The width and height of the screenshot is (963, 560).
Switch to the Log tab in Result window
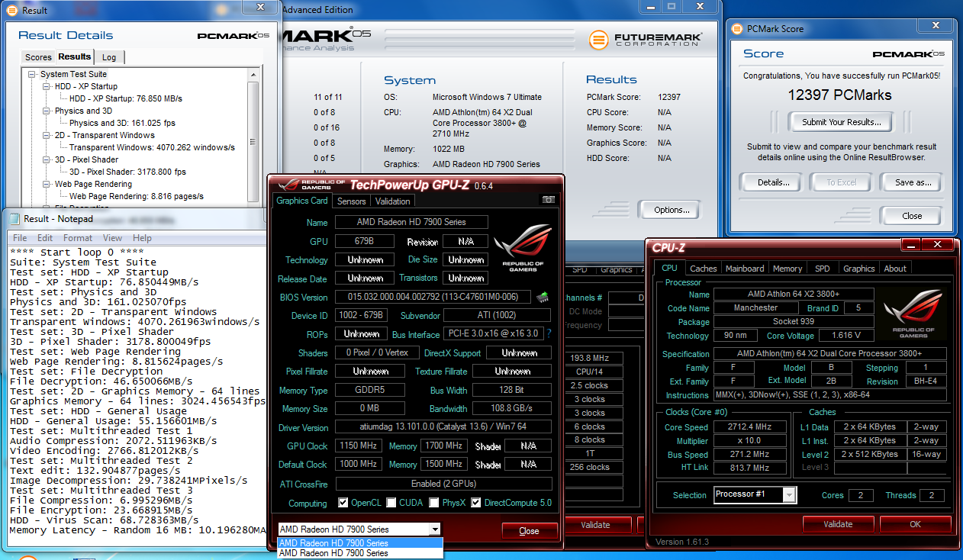[109, 57]
